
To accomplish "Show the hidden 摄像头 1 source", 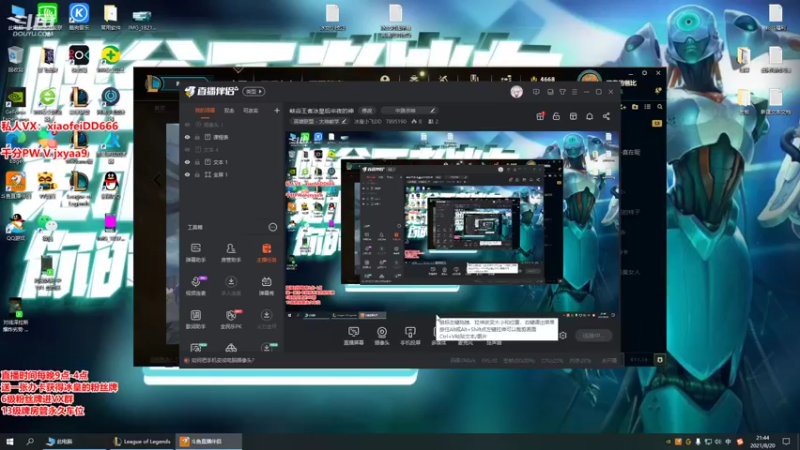I will pyautogui.click(x=187, y=124).
